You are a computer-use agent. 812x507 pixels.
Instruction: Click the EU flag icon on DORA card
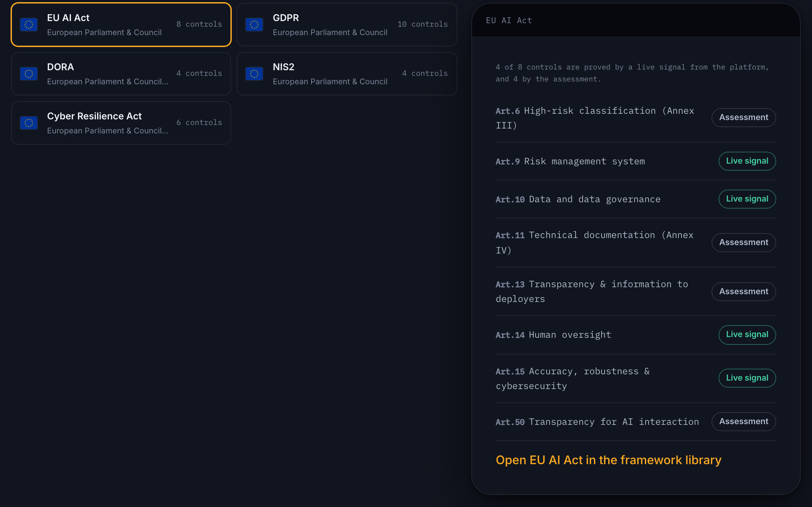tap(29, 74)
